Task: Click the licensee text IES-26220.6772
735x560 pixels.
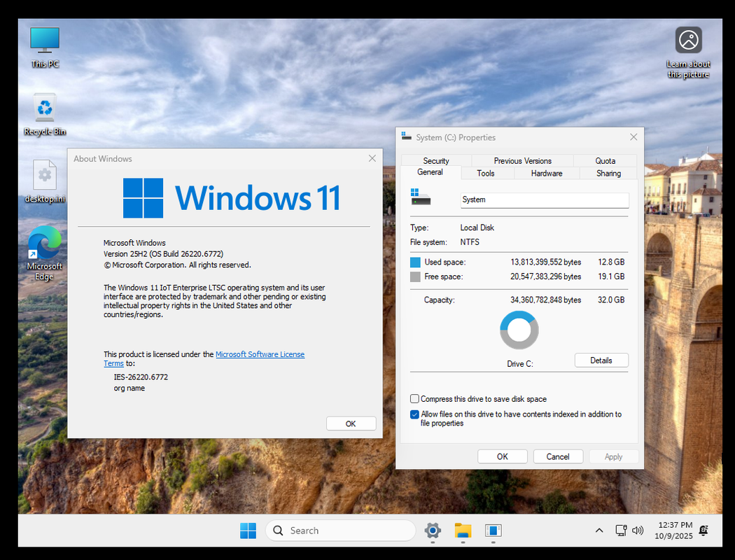Action: coord(141,377)
